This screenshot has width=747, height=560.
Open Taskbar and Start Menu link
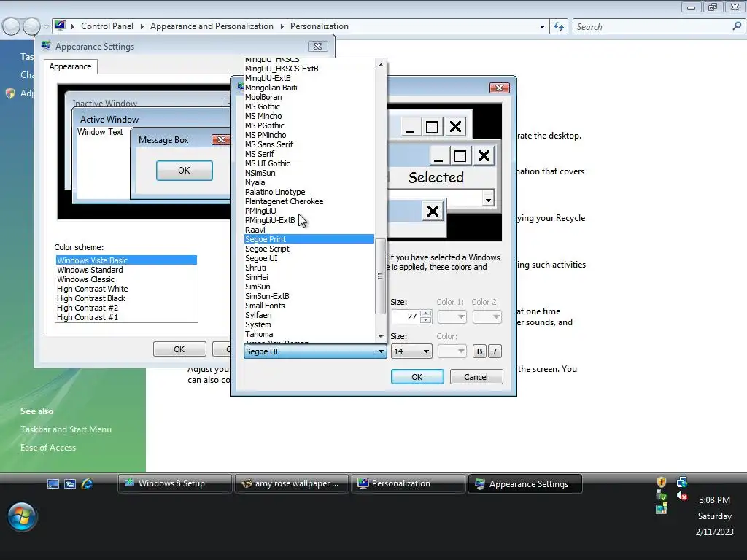[66, 429]
